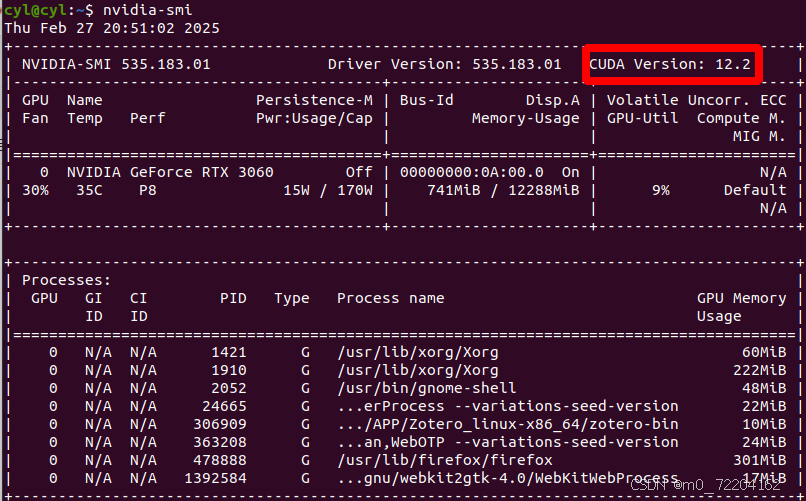Click the zotero-bin process name

(508, 424)
